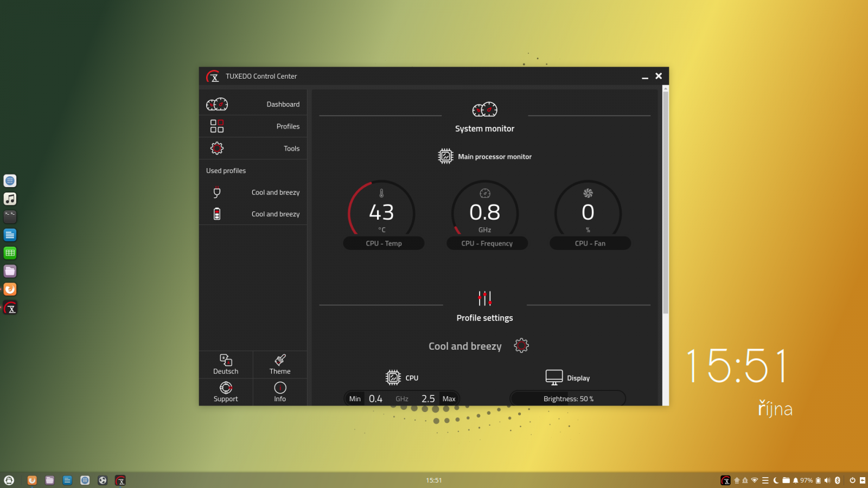Click the Firefox icon in the bottom taskbar

32,480
